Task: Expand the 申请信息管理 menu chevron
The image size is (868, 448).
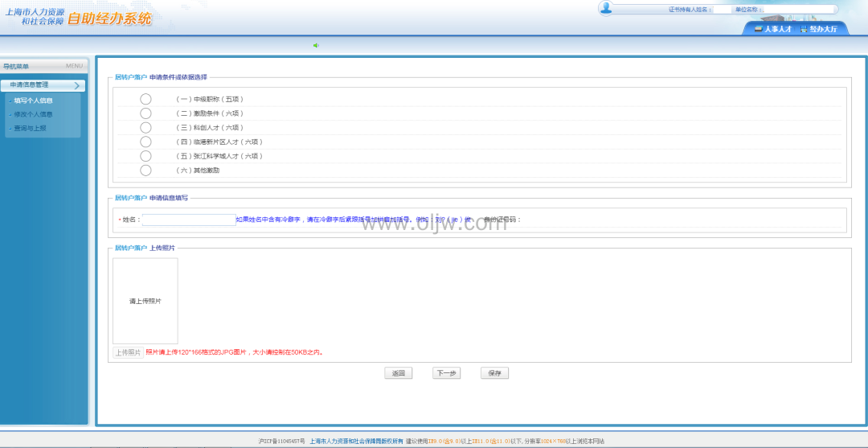Action: pos(77,85)
